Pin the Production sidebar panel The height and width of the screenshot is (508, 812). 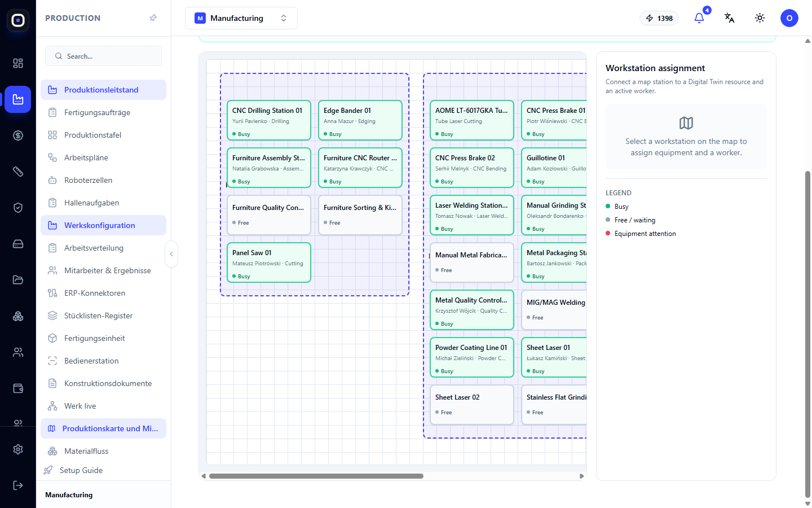coord(153,18)
